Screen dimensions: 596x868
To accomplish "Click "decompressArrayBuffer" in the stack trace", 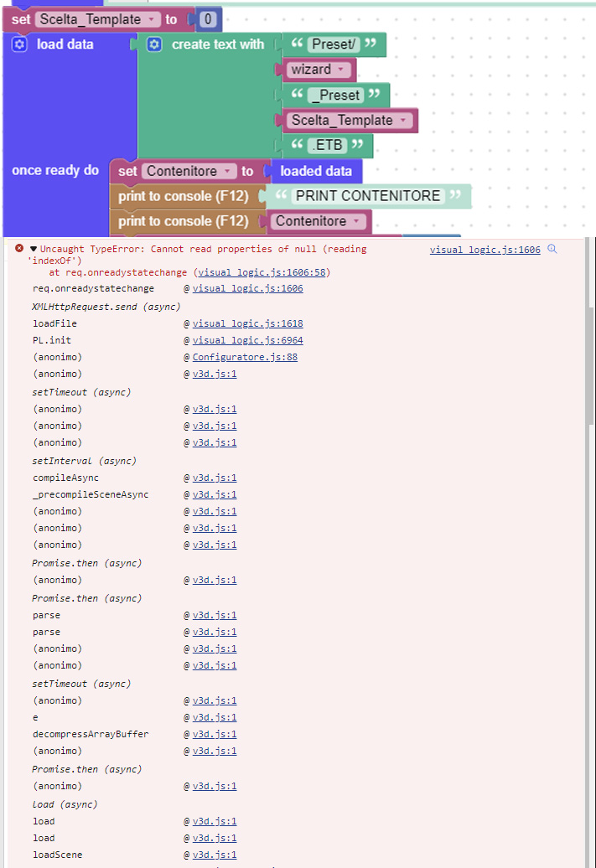I will pyautogui.click(x=91, y=734).
